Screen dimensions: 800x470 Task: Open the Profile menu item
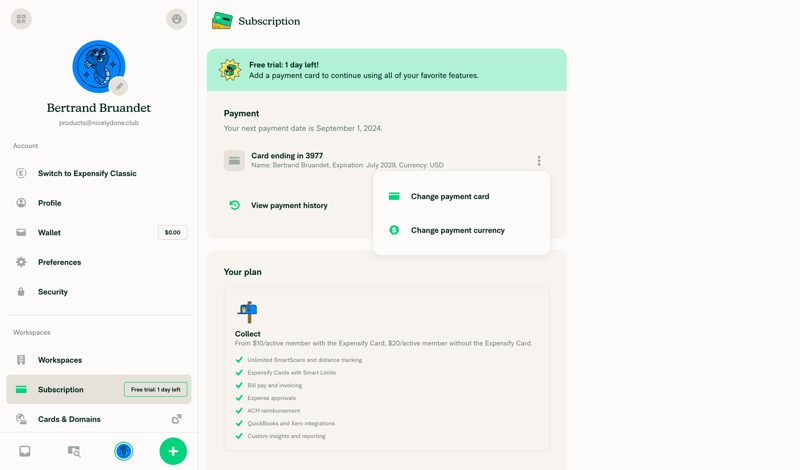pyautogui.click(x=98, y=203)
